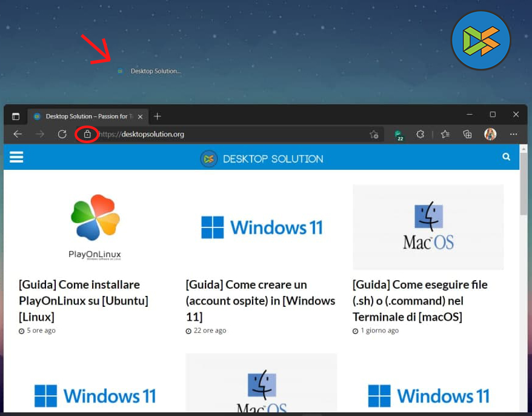Open the site's search magnifier icon
The height and width of the screenshot is (416, 532).
click(506, 156)
